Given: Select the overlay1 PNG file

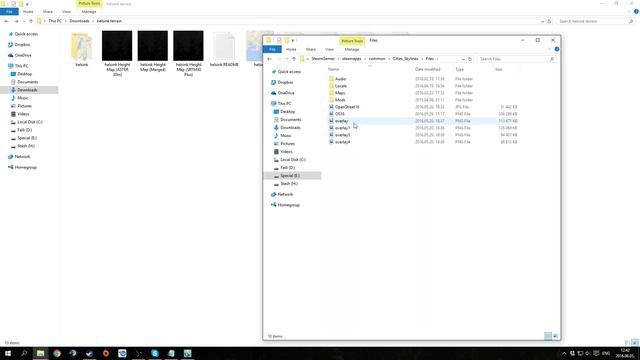Looking at the screenshot, I should (342, 128).
